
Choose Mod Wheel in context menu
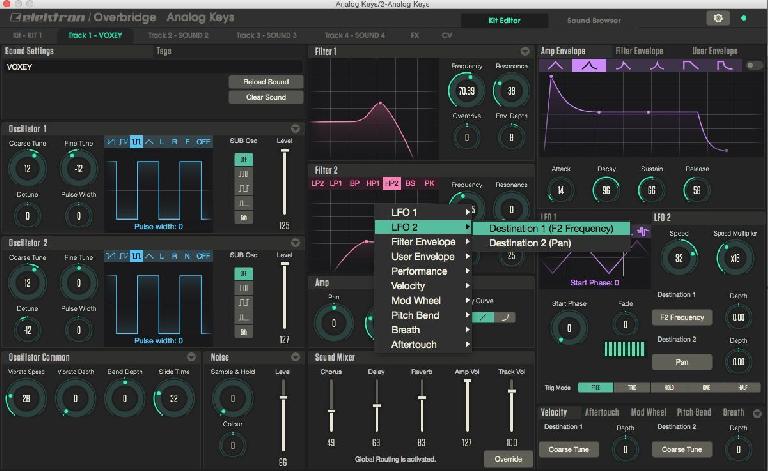(x=424, y=301)
